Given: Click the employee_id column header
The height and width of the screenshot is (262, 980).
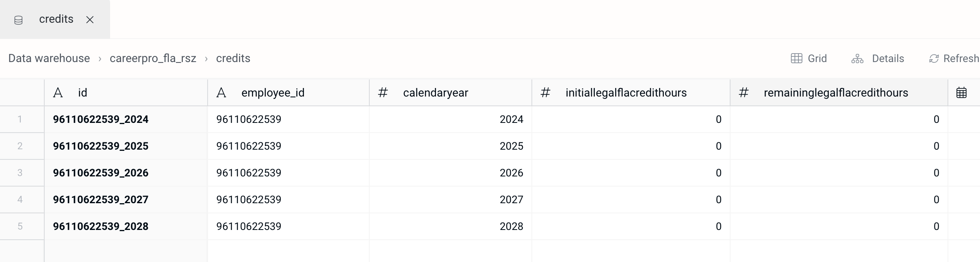Looking at the screenshot, I should 288,93.
